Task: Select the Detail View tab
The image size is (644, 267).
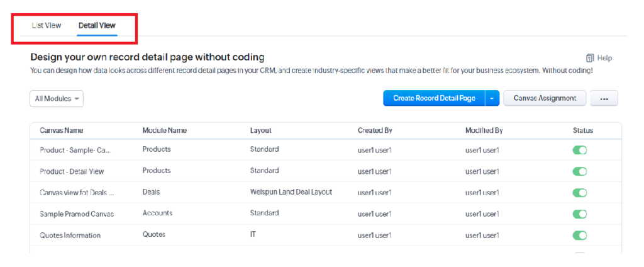Action: [x=97, y=26]
